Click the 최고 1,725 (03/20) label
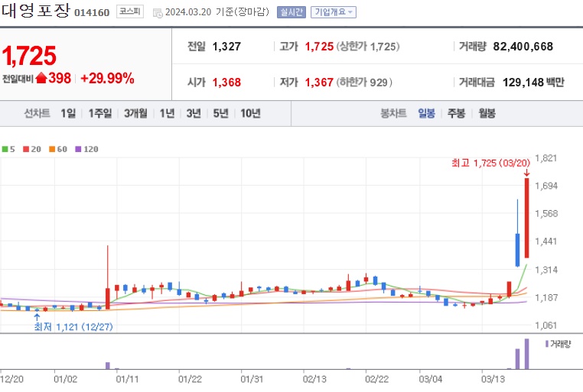The height and width of the screenshot is (392, 583). tap(490, 163)
